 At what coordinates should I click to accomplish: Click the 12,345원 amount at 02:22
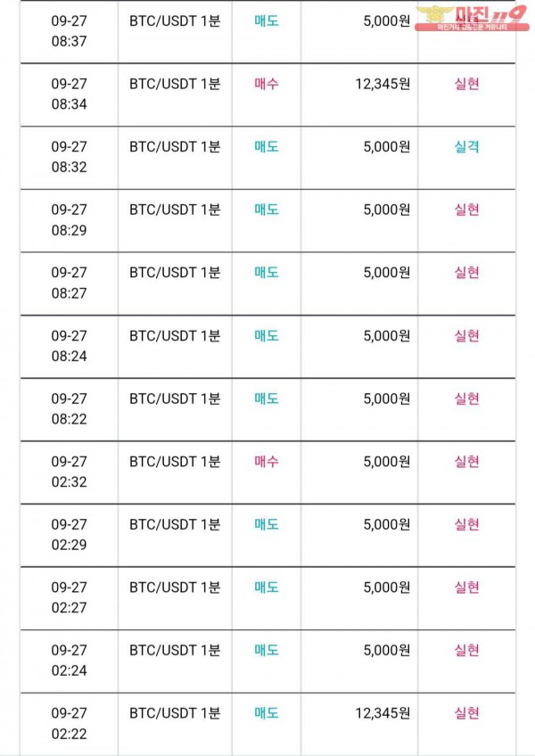coord(383,713)
